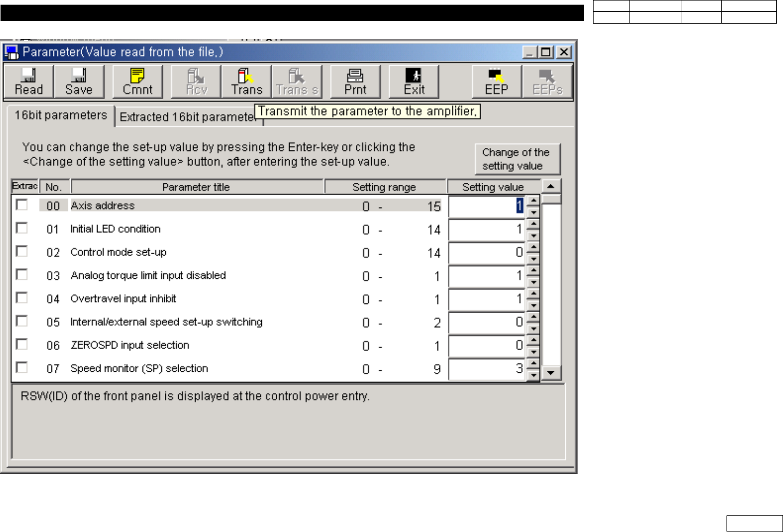Exit the parameter window via Exit icon
This screenshot has width=783, height=532.
point(414,81)
